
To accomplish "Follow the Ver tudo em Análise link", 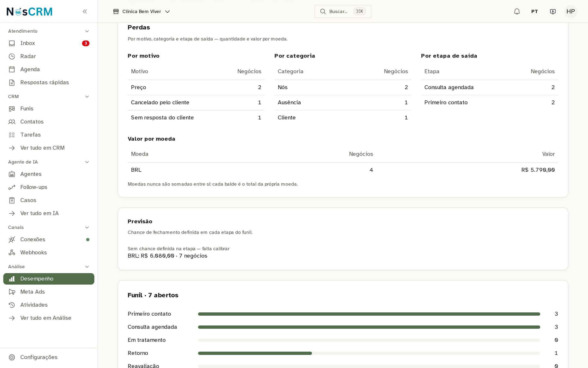I will (49, 318).
